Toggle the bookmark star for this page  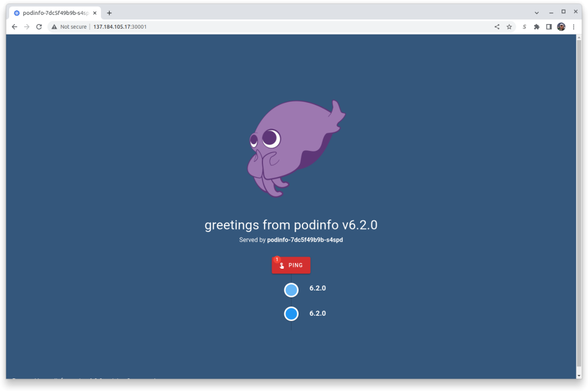[x=509, y=26]
